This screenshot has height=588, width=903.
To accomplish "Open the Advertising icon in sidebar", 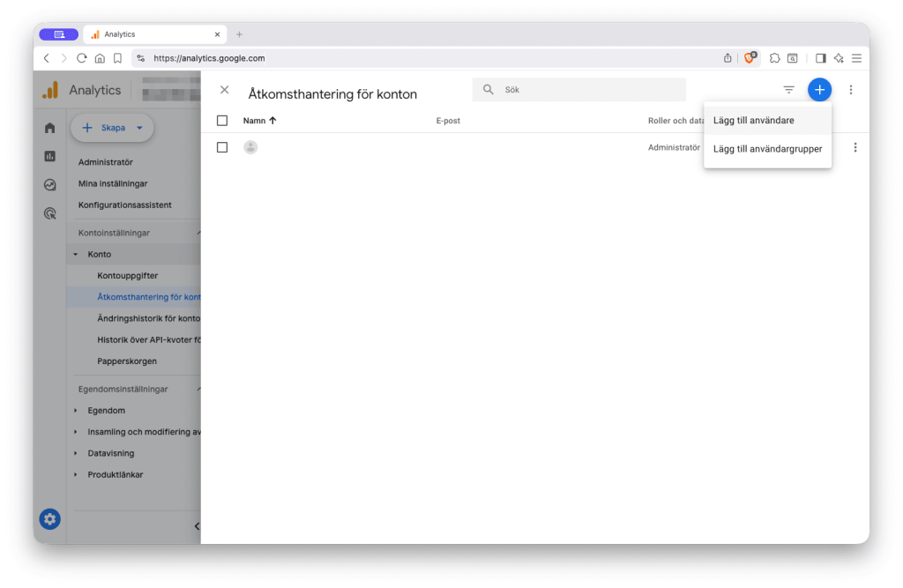I will pyautogui.click(x=50, y=213).
